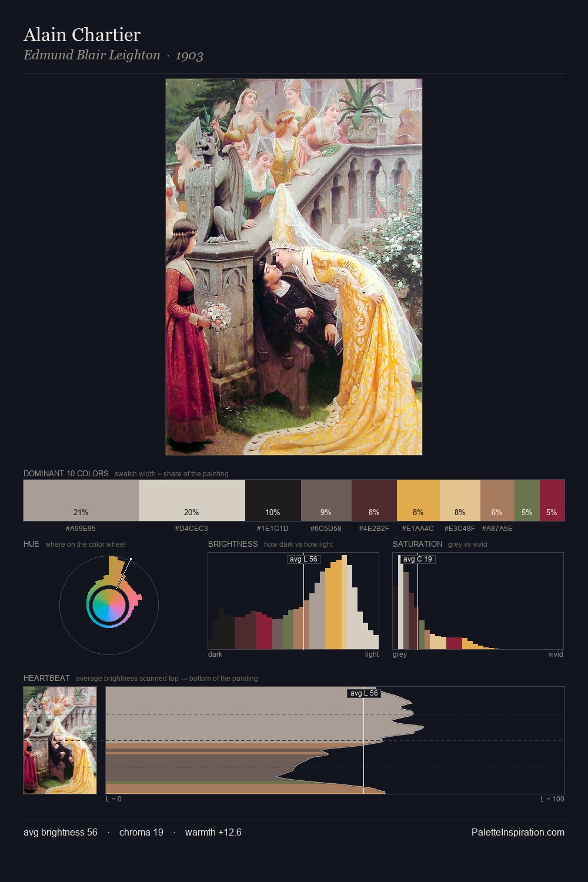Viewport: 588px width, 882px height.
Task: Click the hue color wheel chart
Action: pos(109,605)
